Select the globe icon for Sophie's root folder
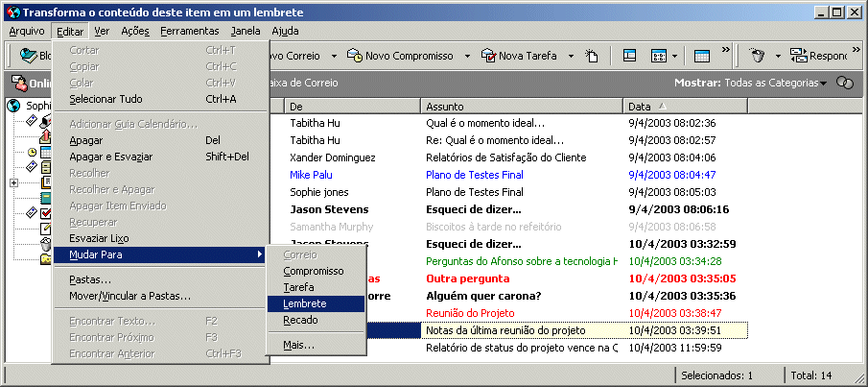This screenshot has width=868, height=387. click(x=13, y=106)
